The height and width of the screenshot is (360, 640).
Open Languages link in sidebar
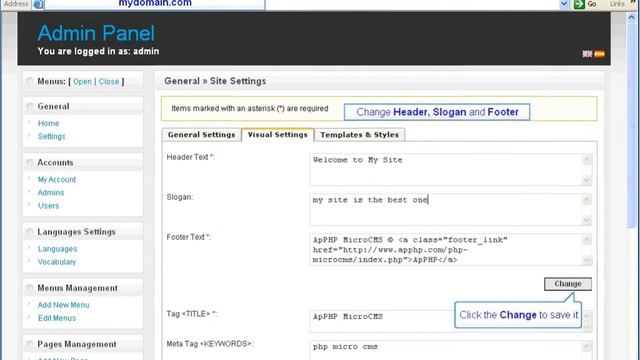pyautogui.click(x=57, y=249)
